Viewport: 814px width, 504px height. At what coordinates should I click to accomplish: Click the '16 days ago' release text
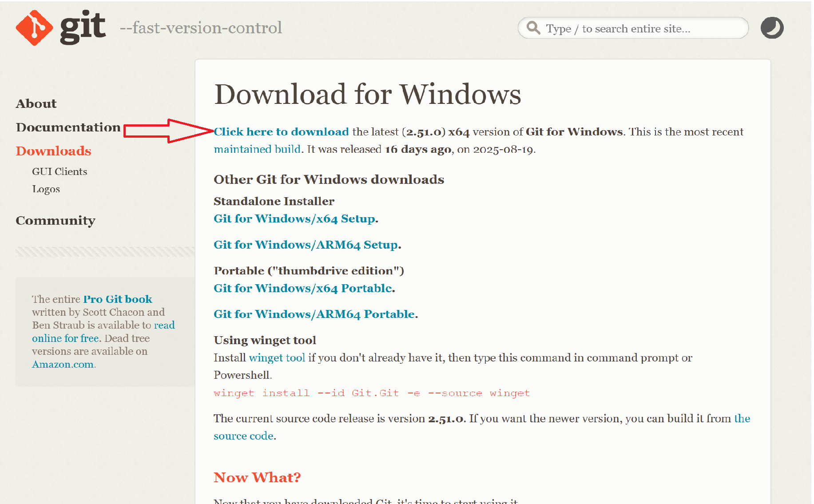click(x=418, y=150)
